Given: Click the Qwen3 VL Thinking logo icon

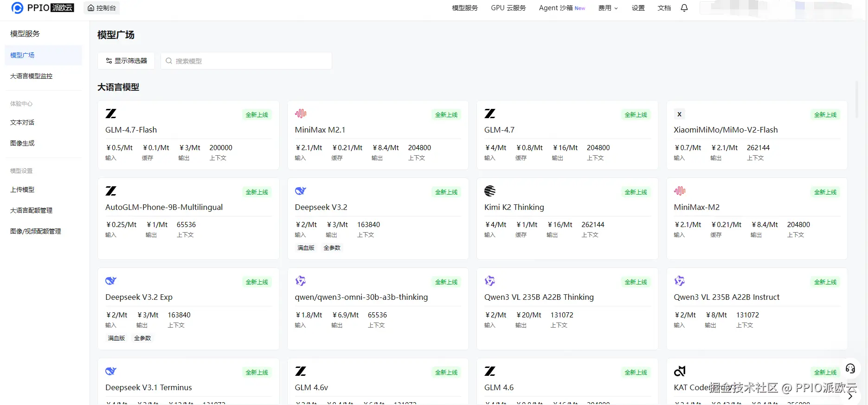Looking at the screenshot, I should point(490,281).
